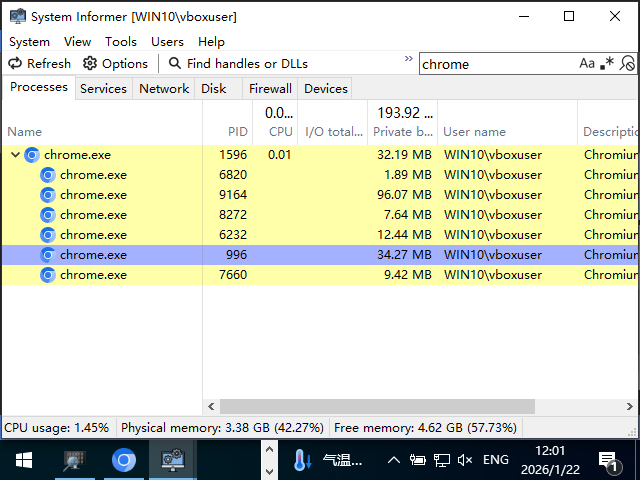The image size is (640, 480).
Task: Collapse the chrome.exe 1596 process tree
Action: [x=16, y=155]
